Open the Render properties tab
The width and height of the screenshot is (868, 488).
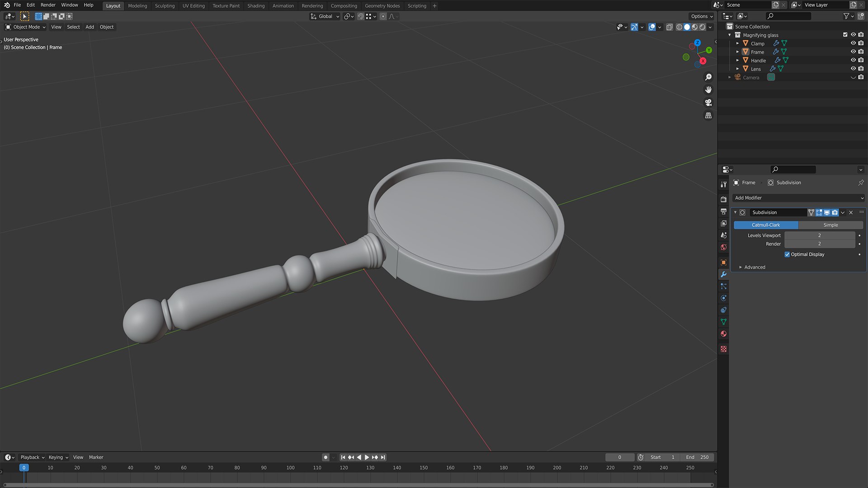tap(723, 199)
